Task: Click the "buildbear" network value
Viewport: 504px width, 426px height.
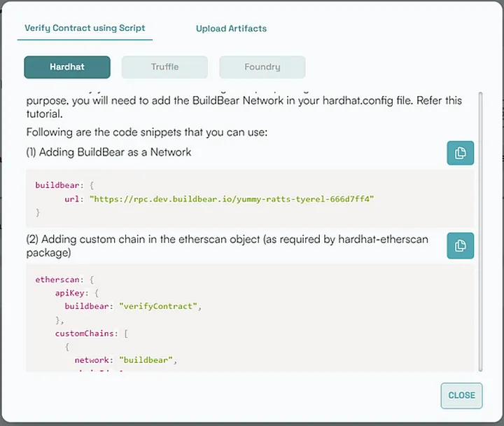Action: 146,359
